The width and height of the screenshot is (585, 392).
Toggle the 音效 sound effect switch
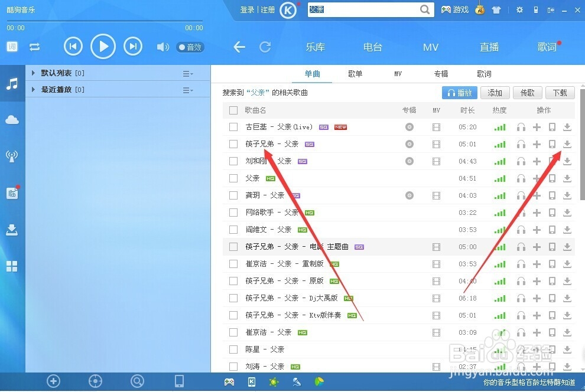pos(190,47)
